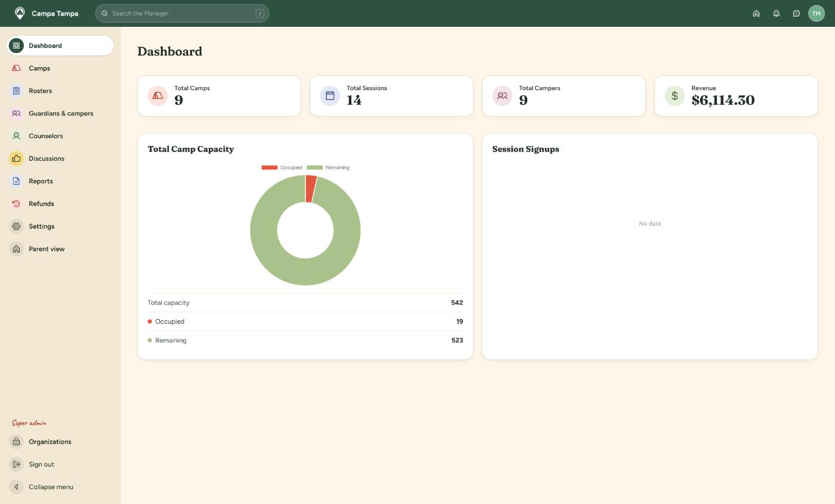835x504 pixels.
Task: Click the Total Camps tent icon
Action: click(157, 95)
